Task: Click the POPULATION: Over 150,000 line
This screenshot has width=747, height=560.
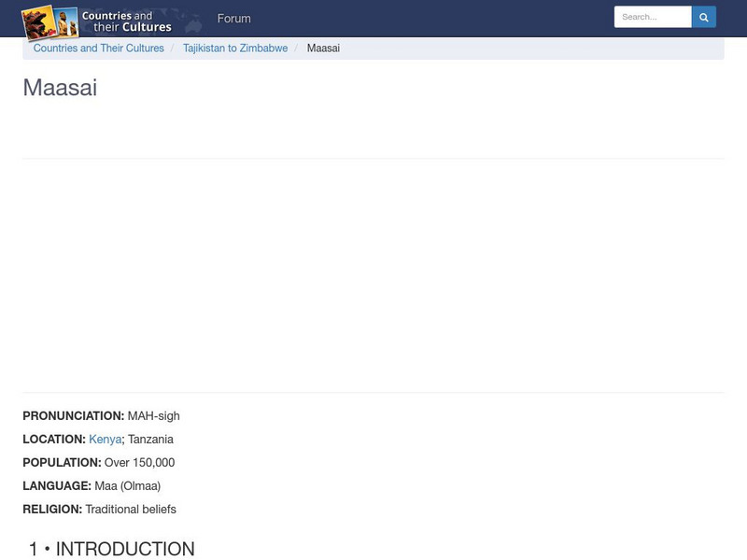Action: pyautogui.click(x=99, y=462)
